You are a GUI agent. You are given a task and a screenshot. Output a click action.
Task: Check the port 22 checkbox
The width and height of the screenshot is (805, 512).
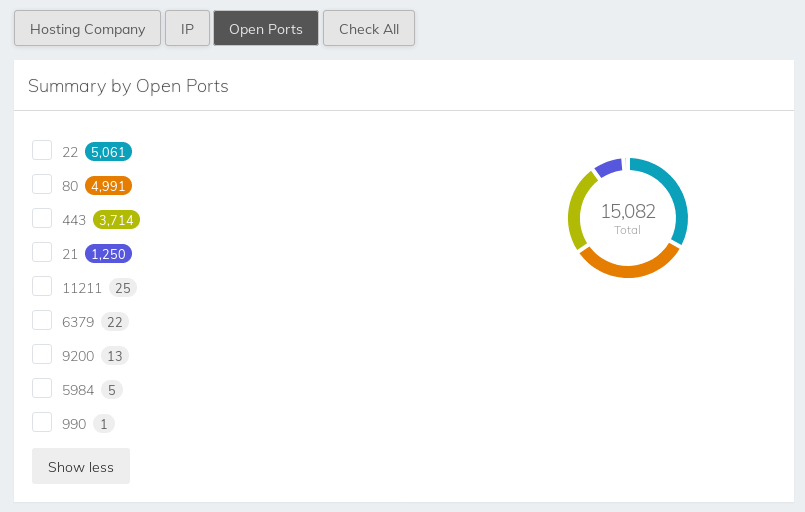[x=42, y=150]
